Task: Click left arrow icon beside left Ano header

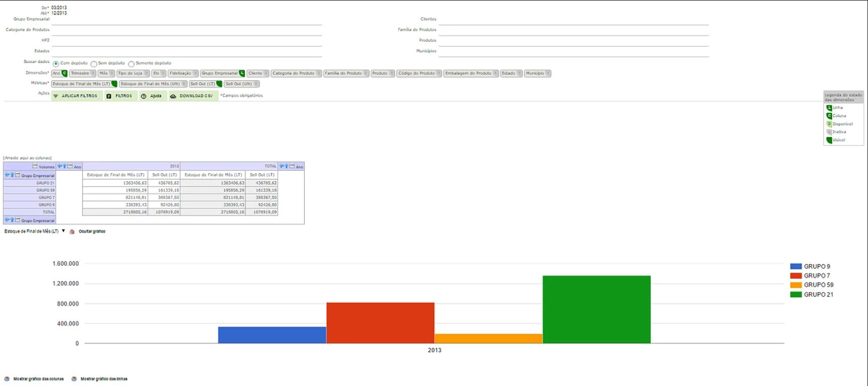Action: (59, 166)
